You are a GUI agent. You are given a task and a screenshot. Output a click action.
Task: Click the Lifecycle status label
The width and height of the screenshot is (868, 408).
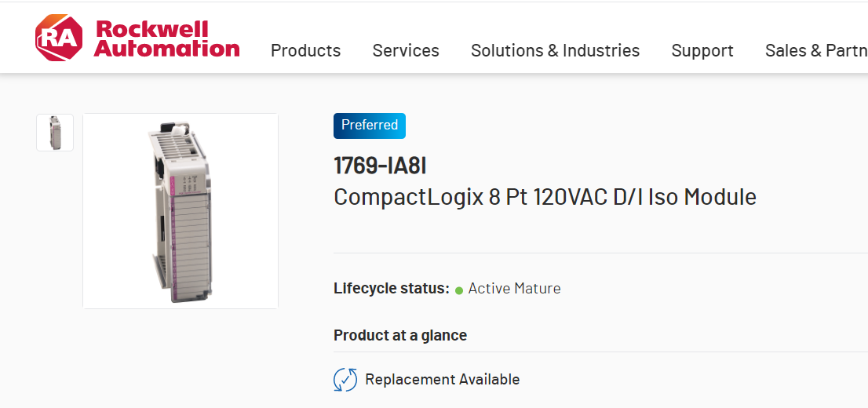click(x=391, y=288)
